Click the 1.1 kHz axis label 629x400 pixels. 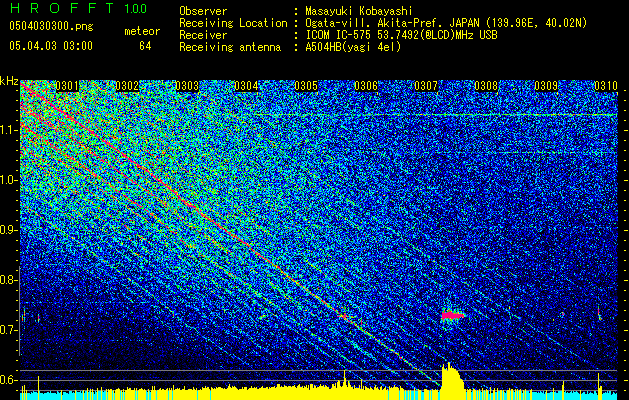(x=8, y=130)
